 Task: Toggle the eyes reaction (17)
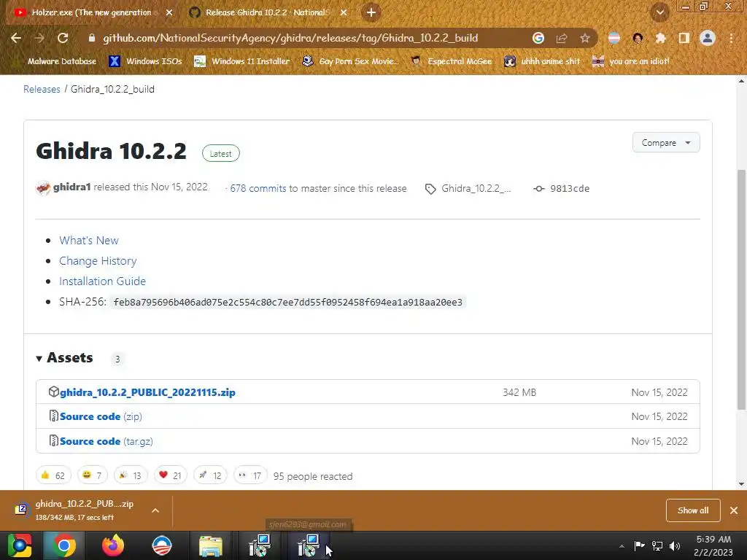pos(250,475)
